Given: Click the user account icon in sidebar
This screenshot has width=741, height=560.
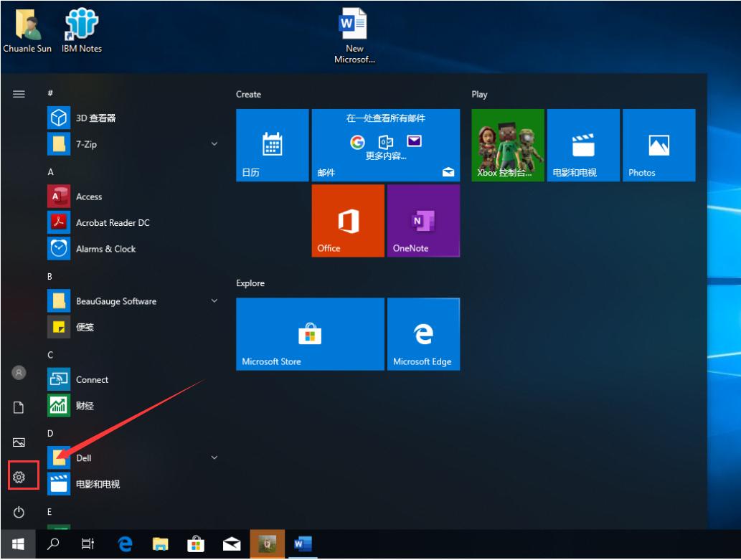Looking at the screenshot, I should 19,372.
